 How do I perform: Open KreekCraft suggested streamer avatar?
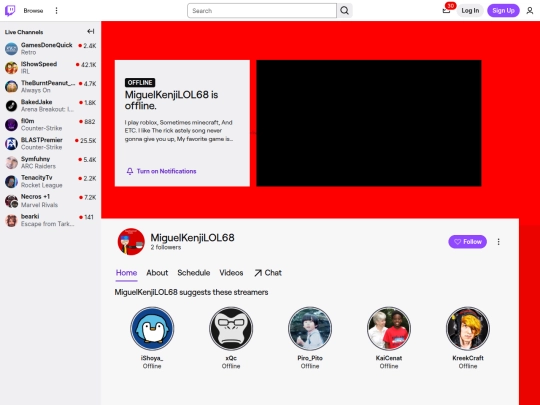click(x=468, y=329)
